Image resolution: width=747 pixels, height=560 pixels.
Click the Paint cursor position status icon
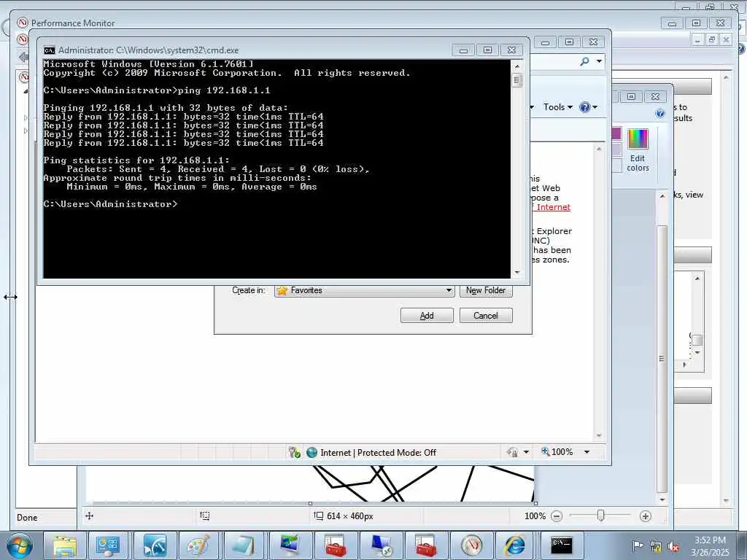[x=89, y=516]
